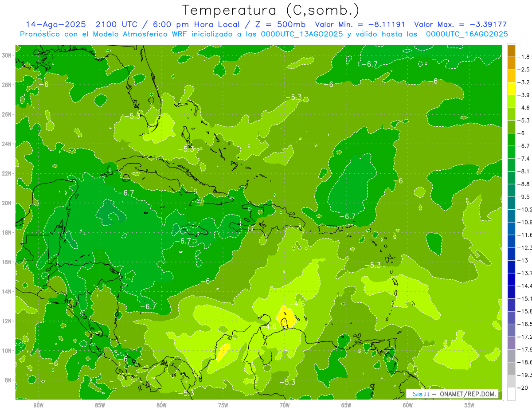Click the title "Temperatura (C,somb.)"
The image size is (532, 411).
tap(271, 10)
